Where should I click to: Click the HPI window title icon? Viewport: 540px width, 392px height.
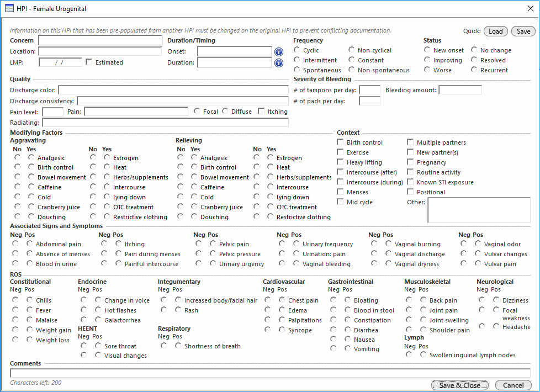coord(9,8)
